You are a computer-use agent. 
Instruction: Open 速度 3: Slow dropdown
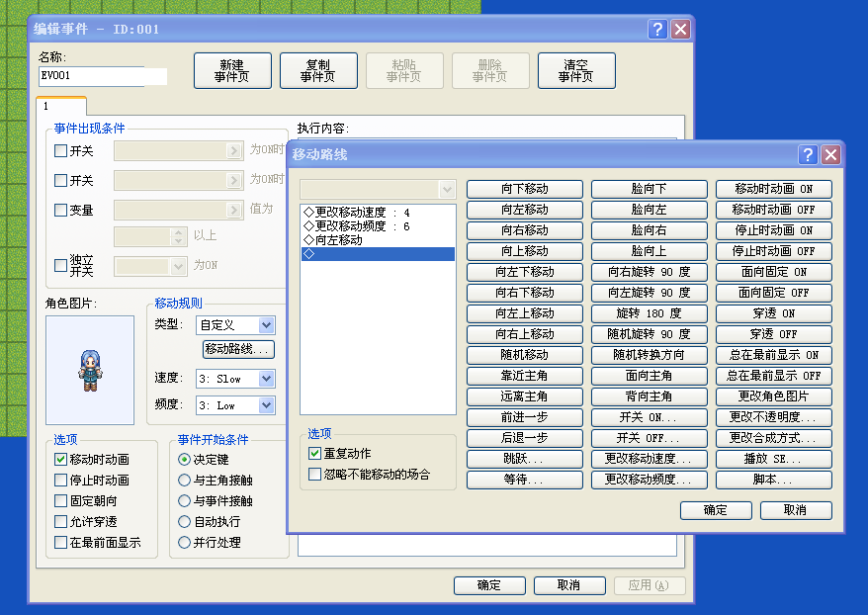[266, 379]
